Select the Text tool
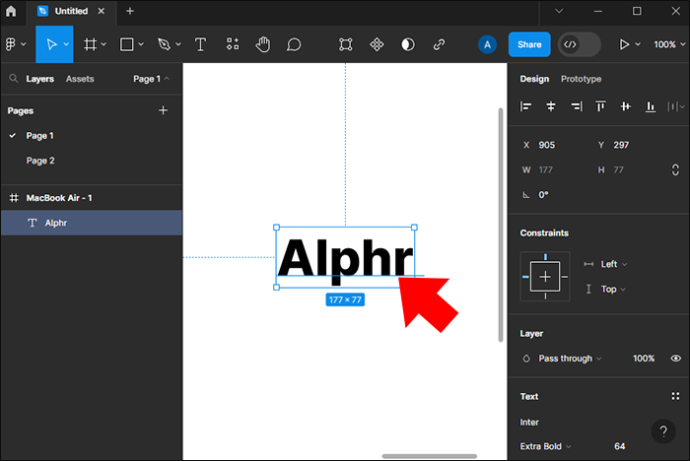690x461 pixels. click(x=200, y=44)
